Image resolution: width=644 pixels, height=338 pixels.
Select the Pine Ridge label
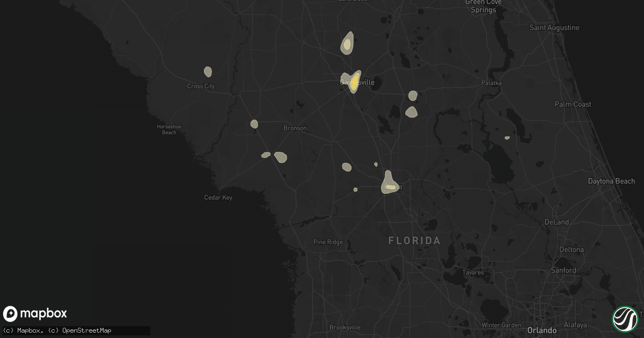[x=328, y=242]
